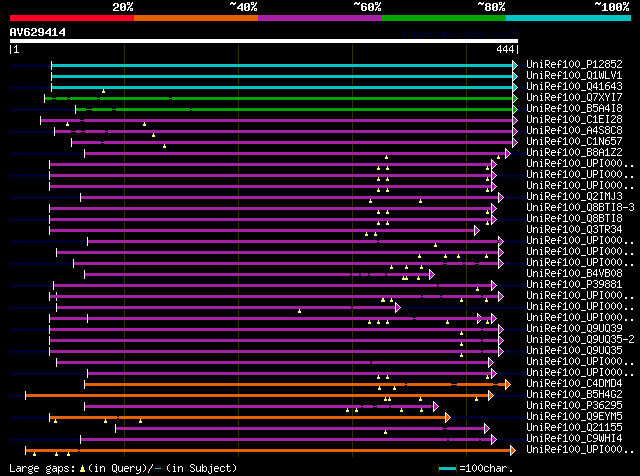Select the UniRef100_Q9UQ35-2 label
This screenshot has width=640, height=476.
click(x=580, y=340)
